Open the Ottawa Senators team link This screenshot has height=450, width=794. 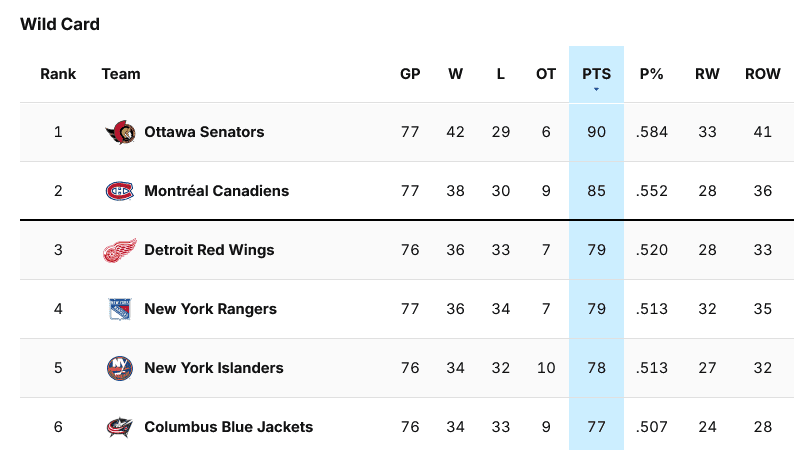(x=204, y=132)
